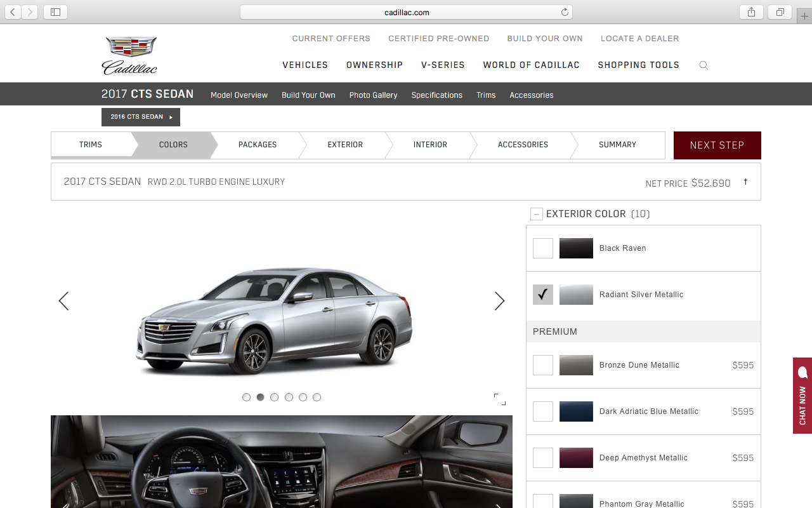Go to the Exterior step tab
This screenshot has width=812, height=508.
click(x=345, y=145)
